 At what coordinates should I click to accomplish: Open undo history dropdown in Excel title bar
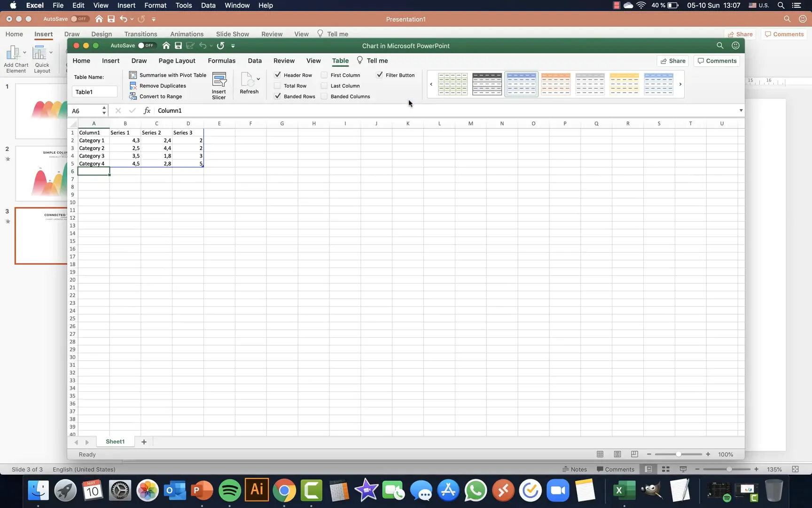211,46
